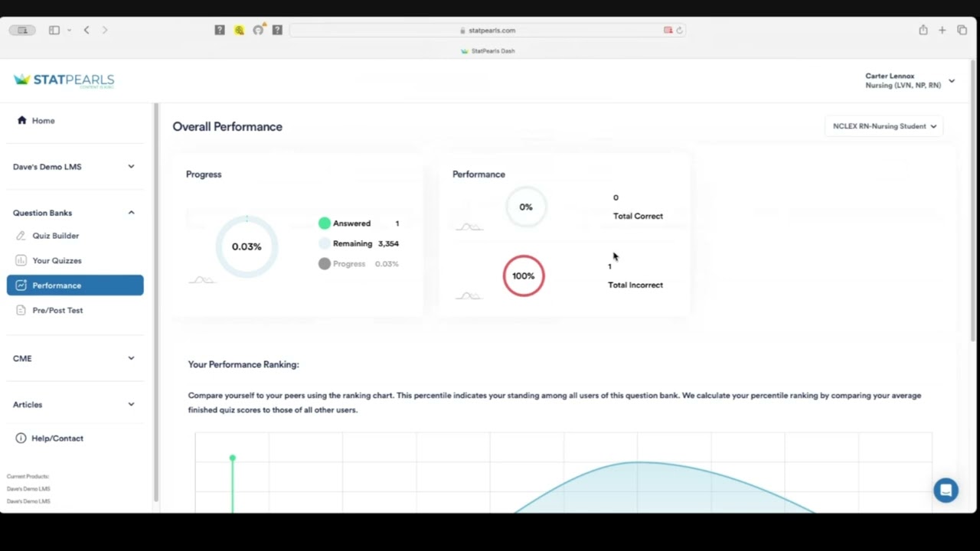Click the sidebar vertical scrollbar

tap(156, 302)
